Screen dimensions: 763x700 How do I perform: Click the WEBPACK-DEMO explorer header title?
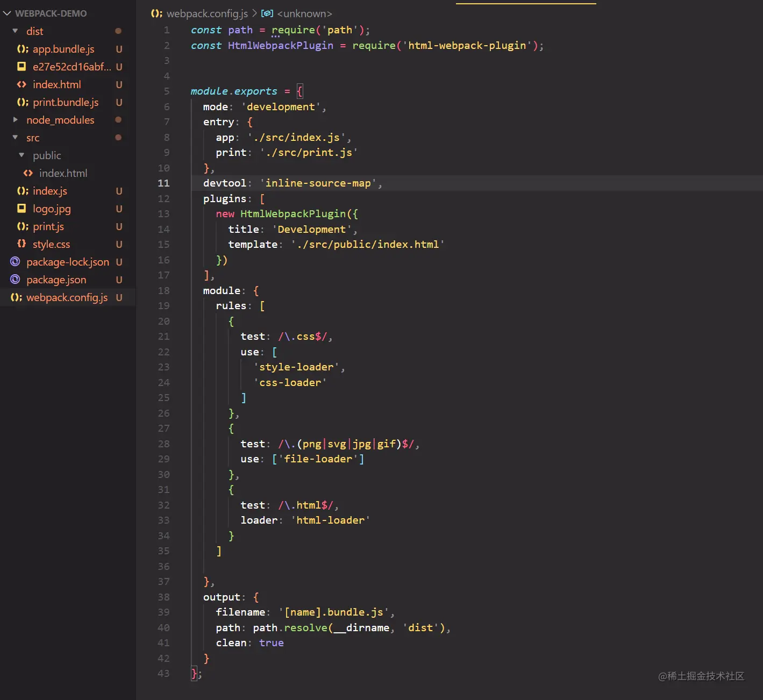point(51,13)
